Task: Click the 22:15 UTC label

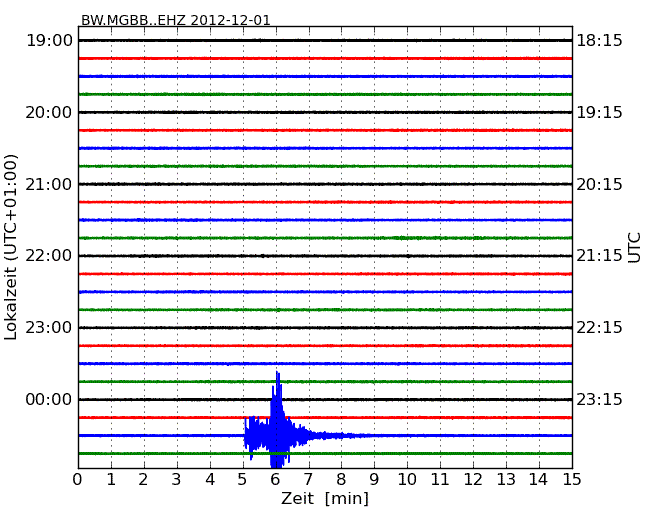Action: [x=600, y=328]
